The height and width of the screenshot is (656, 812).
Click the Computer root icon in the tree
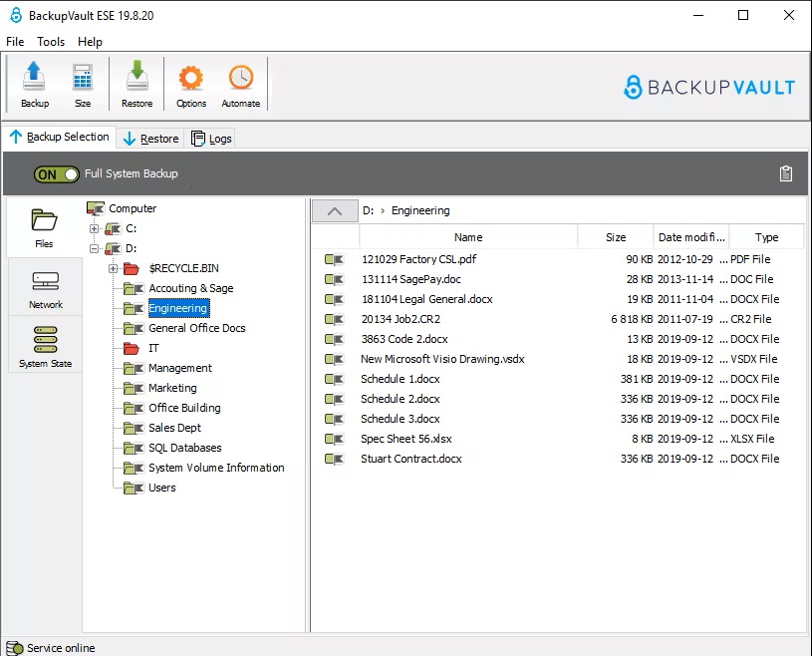tap(96, 208)
